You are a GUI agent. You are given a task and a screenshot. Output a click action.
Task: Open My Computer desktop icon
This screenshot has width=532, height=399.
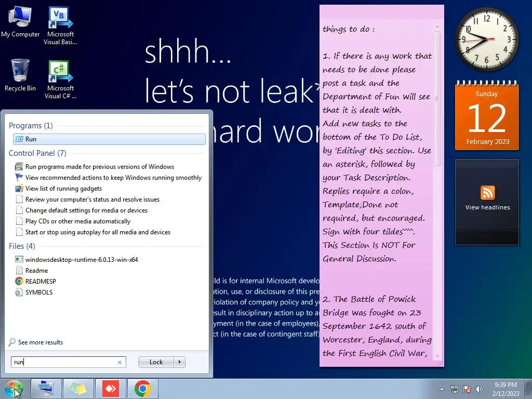[20, 22]
